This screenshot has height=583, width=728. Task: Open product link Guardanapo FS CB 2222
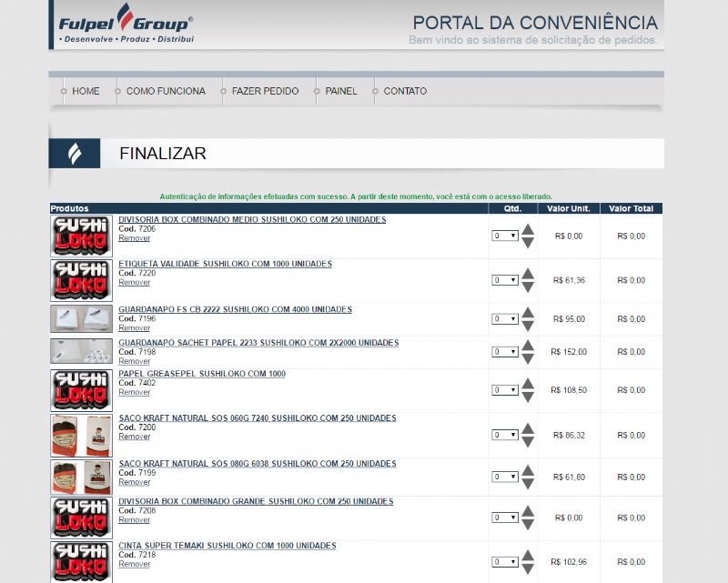(235, 309)
